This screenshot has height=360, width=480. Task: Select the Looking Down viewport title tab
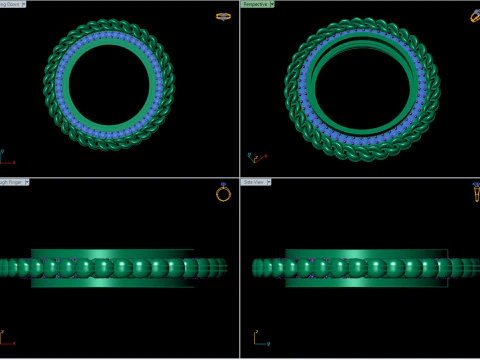click(10, 4)
